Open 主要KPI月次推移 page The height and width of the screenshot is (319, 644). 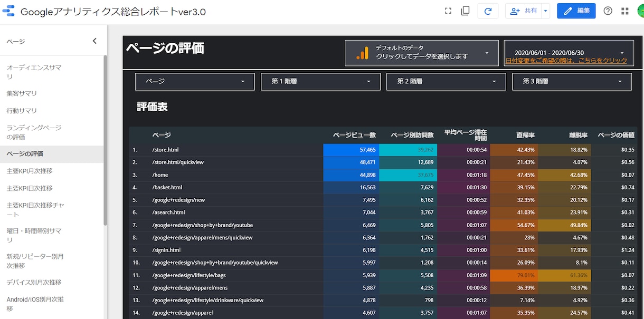[x=52, y=171]
